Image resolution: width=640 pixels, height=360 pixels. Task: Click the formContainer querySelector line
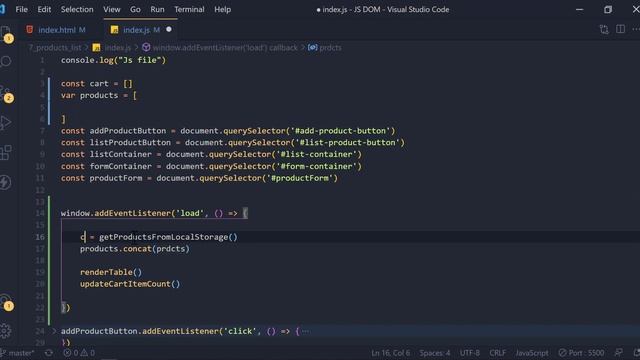(211, 166)
